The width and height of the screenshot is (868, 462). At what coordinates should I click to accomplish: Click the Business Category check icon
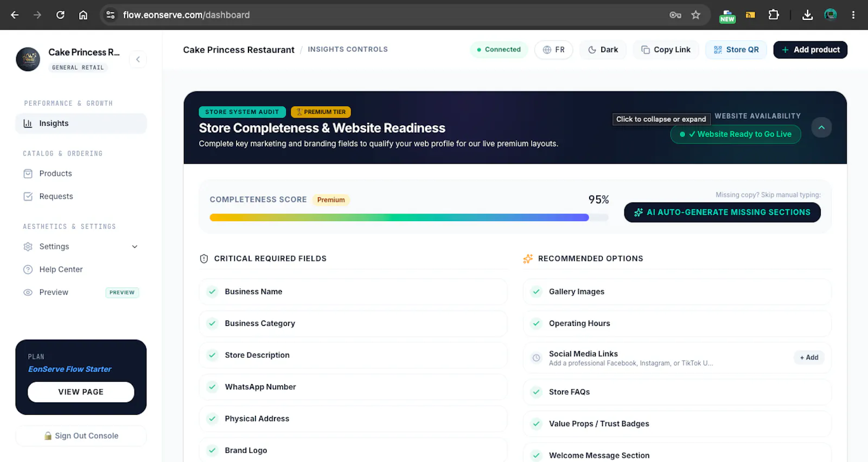point(213,324)
